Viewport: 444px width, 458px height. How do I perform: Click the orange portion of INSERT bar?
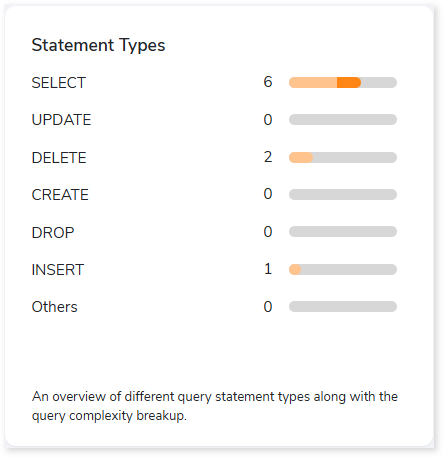point(295,269)
